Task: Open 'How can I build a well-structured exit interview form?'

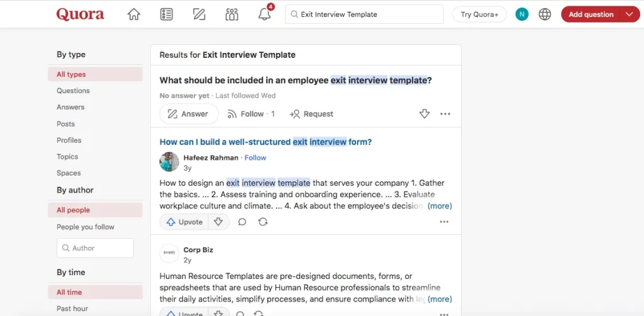Action: point(265,142)
